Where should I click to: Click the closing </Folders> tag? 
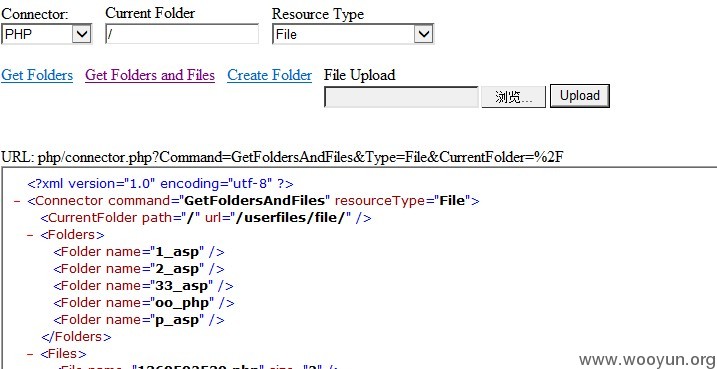click(76, 337)
